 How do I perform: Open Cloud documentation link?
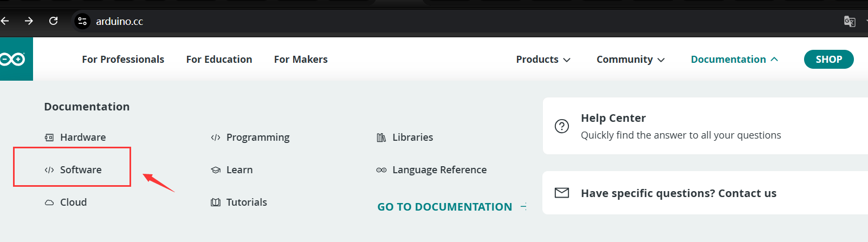click(x=66, y=202)
